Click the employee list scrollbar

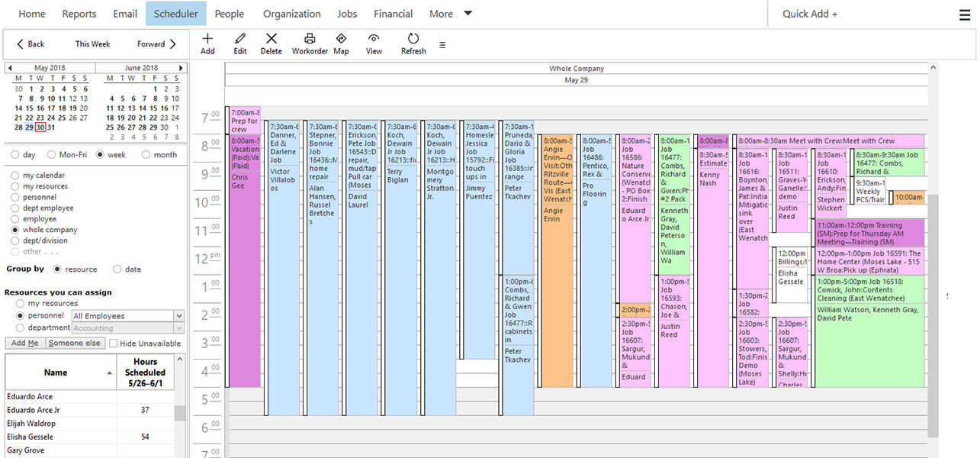[x=180, y=413]
